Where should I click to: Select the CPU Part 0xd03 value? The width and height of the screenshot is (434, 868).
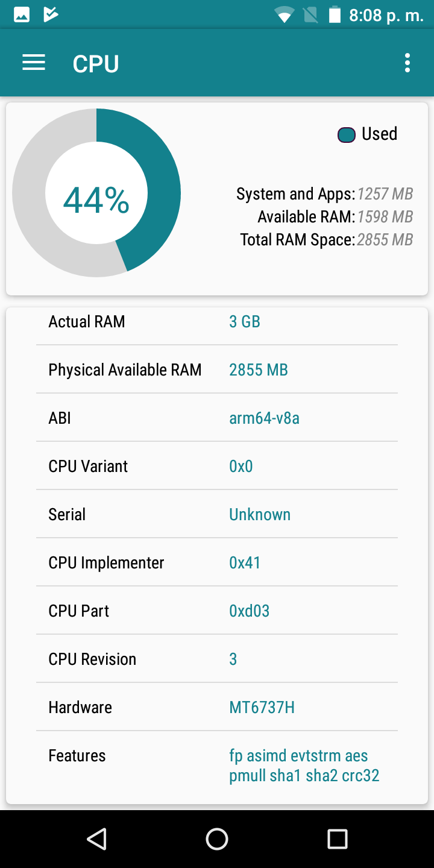pos(249,611)
